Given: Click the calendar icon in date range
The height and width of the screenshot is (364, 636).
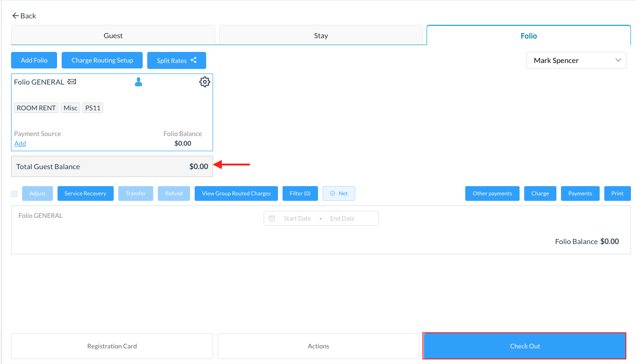Looking at the screenshot, I should coord(272,218).
